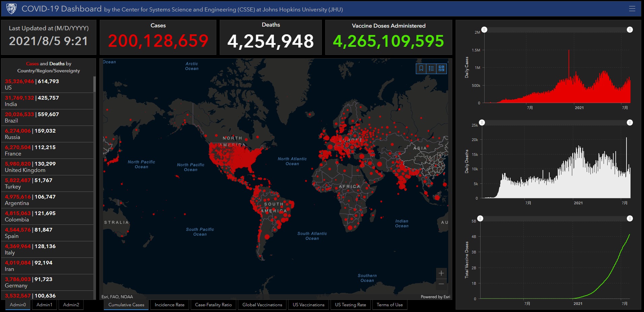Click the left handle of Vaccine Doses slider
The height and width of the screenshot is (312, 644).
480,218
